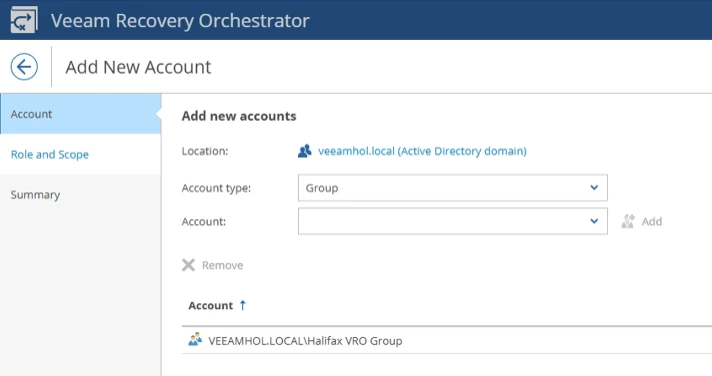This screenshot has width=712, height=376.
Task: Select the VEEAMHOL.LOCAL\Halifax VRO Group row
Action: pyautogui.click(x=447, y=340)
